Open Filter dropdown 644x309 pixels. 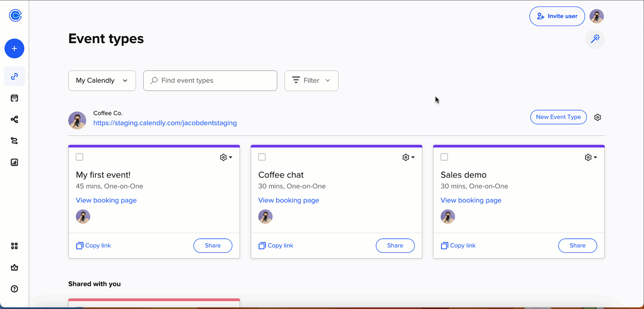[311, 81]
